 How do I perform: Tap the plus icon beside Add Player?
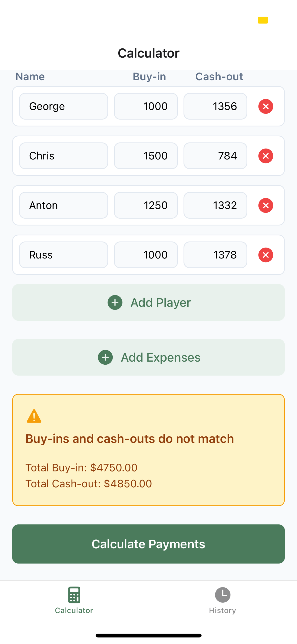(x=115, y=302)
